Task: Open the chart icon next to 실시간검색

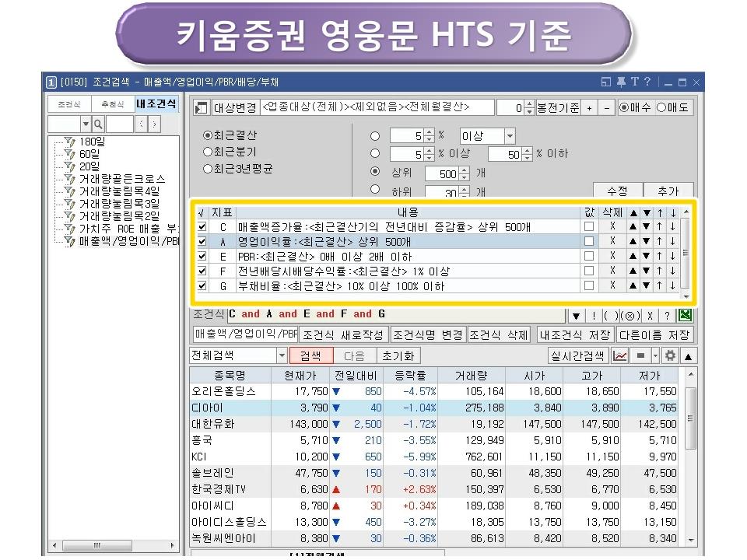Action: click(x=619, y=355)
